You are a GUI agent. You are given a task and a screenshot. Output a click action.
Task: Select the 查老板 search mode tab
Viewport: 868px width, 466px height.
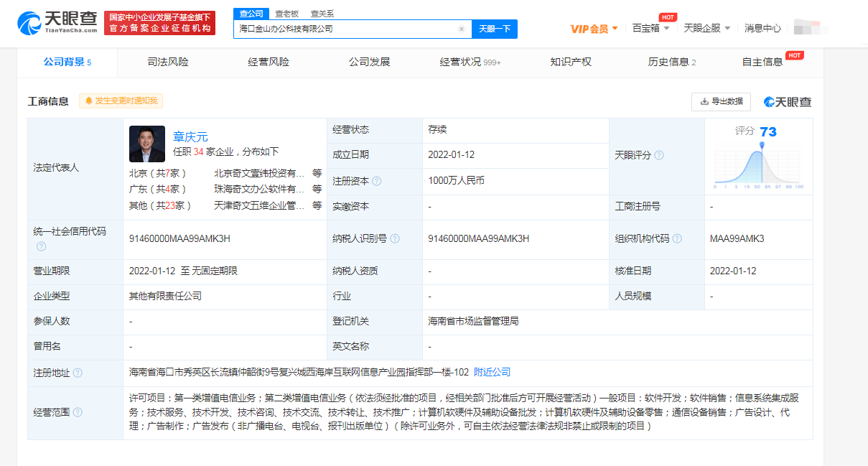pyautogui.click(x=286, y=14)
